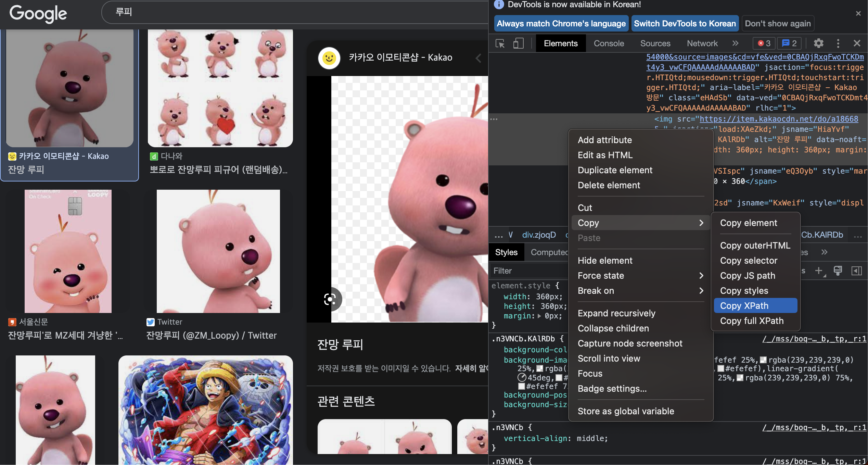Select Duplicate element
Screen dimensions: 868x465
(x=641, y=170)
